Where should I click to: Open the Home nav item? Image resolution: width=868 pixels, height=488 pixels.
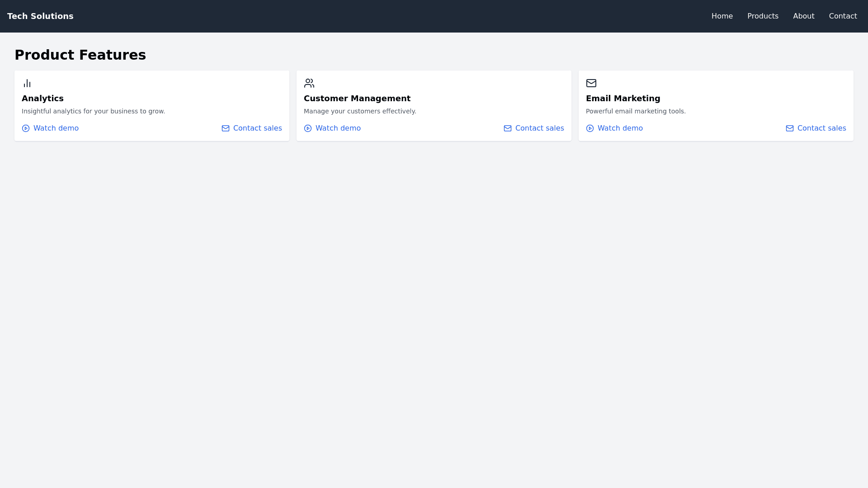pyautogui.click(x=722, y=16)
